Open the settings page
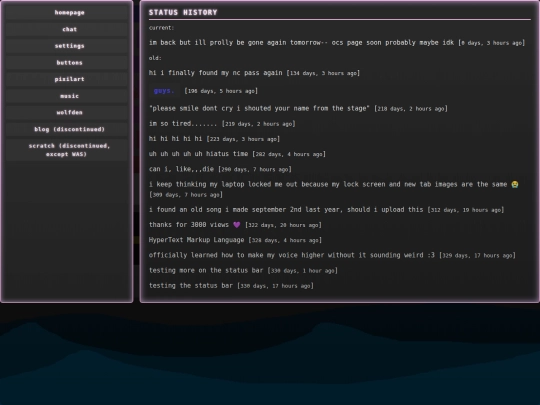The image size is (540, 405). [67, 46]
